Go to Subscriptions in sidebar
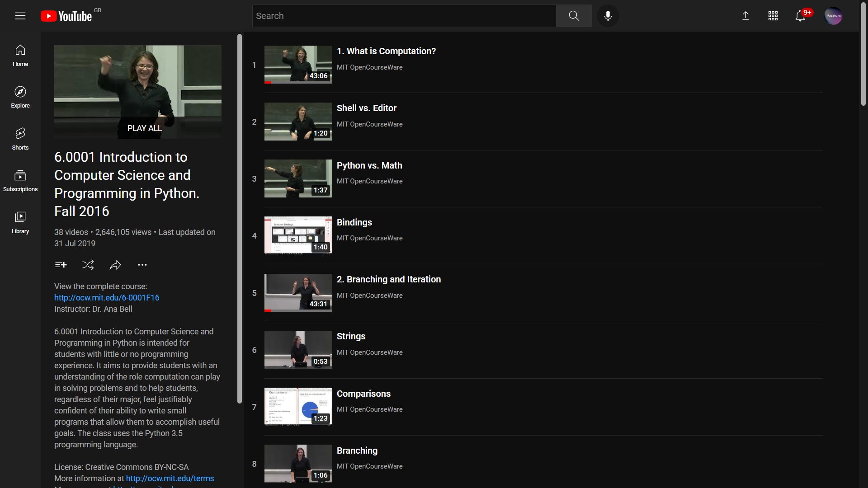Screen dimensions: 868x488 pyautogui.click(x=20, y=181)
